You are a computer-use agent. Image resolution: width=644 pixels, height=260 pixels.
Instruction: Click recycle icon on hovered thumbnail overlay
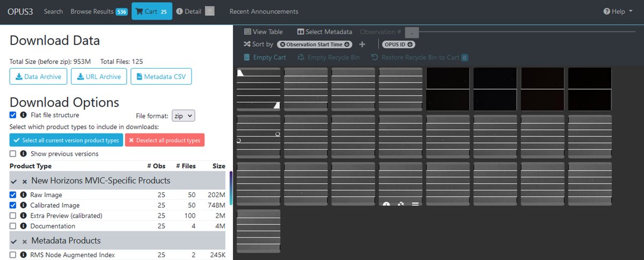point(400,205)
